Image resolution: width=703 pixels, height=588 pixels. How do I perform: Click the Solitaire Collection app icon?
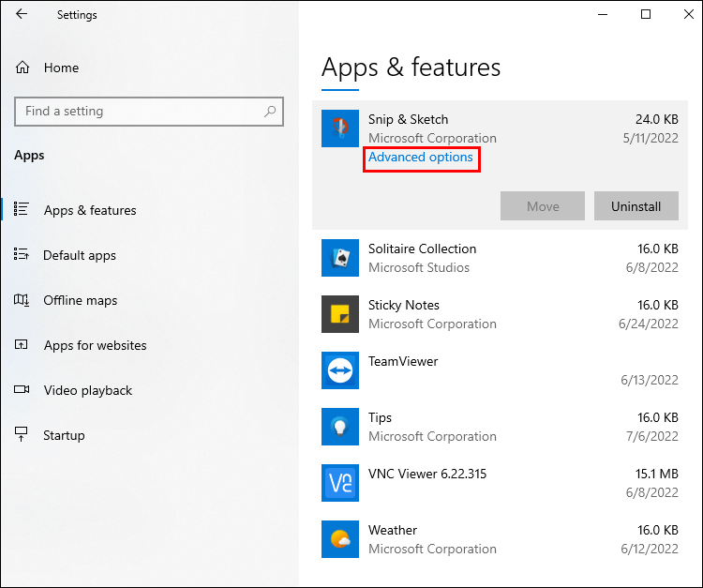[x=340, y=258]
